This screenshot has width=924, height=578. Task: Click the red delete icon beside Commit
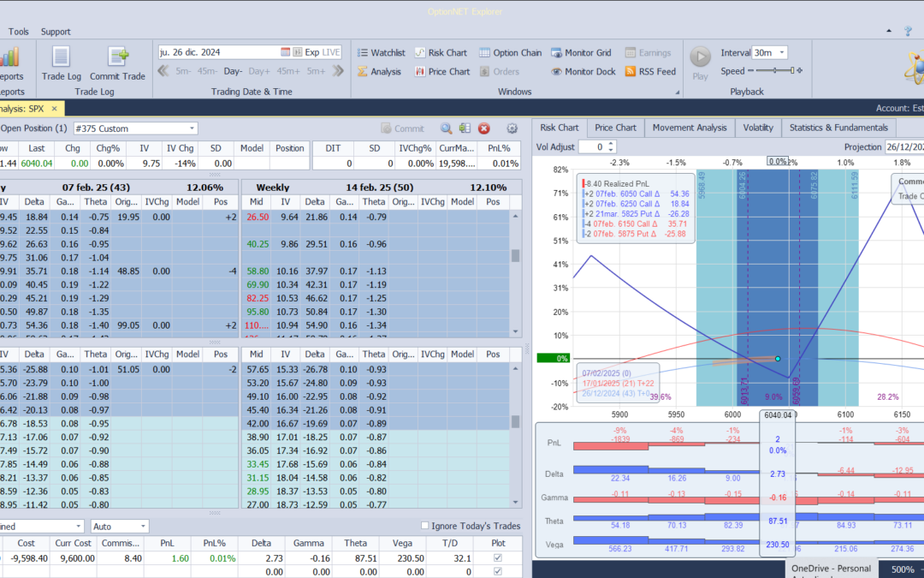pos(484,128)
